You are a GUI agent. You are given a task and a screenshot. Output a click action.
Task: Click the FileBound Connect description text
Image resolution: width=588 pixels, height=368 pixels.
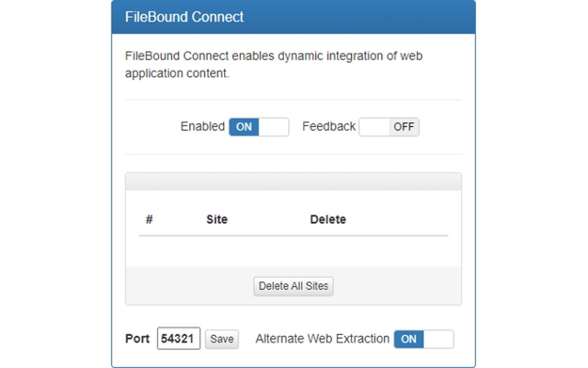point(274,64)
